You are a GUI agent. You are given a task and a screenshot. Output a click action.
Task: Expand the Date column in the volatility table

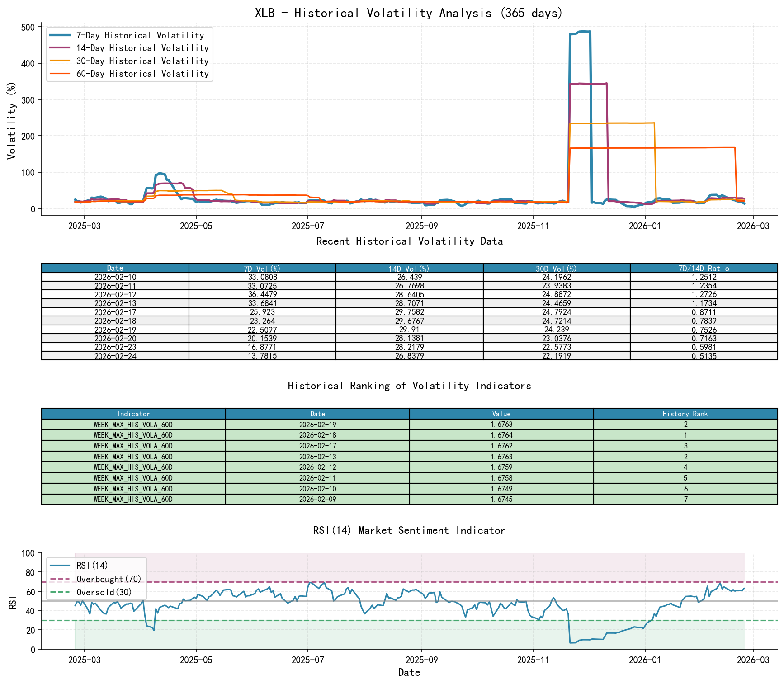click(x=114, y=268)
